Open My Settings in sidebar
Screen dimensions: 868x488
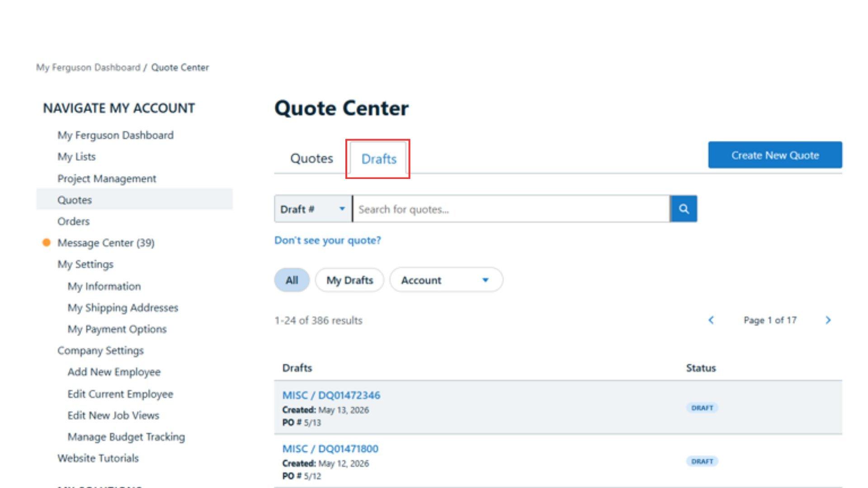[85, 264]
